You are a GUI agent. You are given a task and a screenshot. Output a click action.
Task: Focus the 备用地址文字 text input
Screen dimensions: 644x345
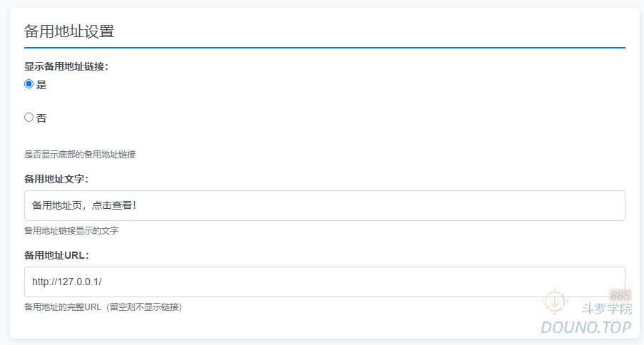pos(324,205)
